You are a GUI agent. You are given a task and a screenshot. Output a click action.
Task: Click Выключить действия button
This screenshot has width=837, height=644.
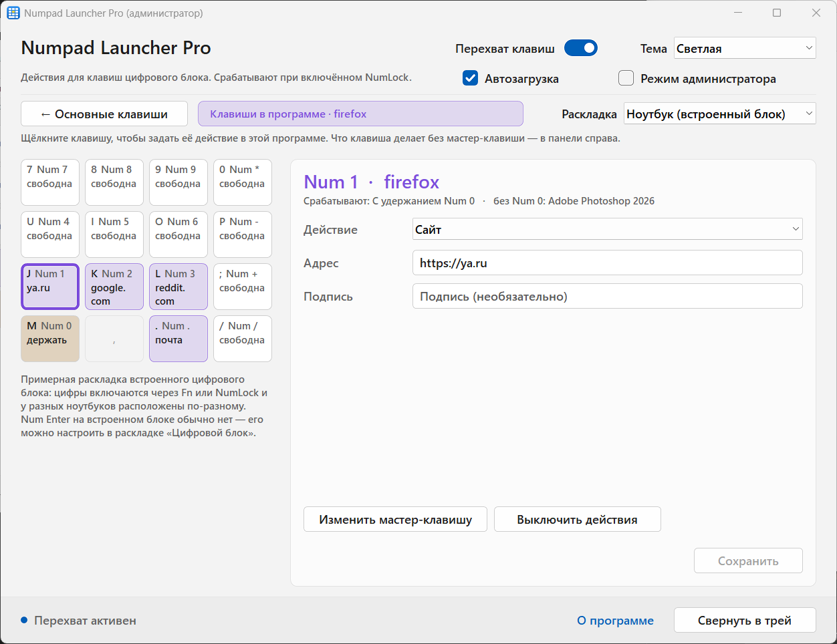[578, 519]
